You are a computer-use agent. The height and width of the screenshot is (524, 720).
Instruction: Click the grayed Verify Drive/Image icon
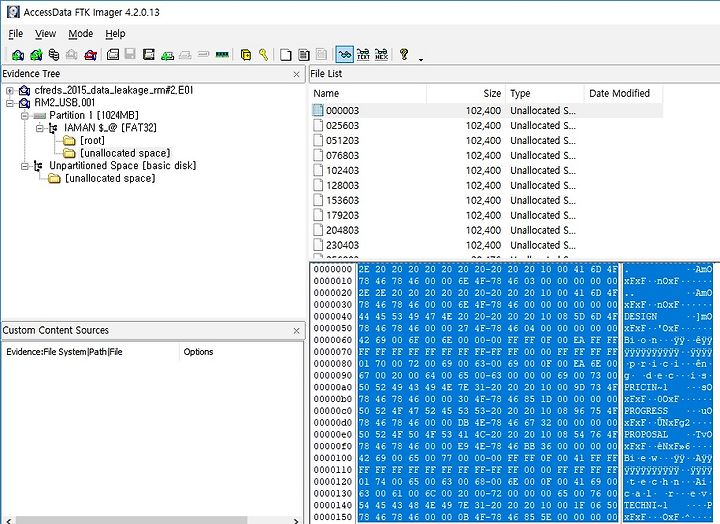point(203,55)
